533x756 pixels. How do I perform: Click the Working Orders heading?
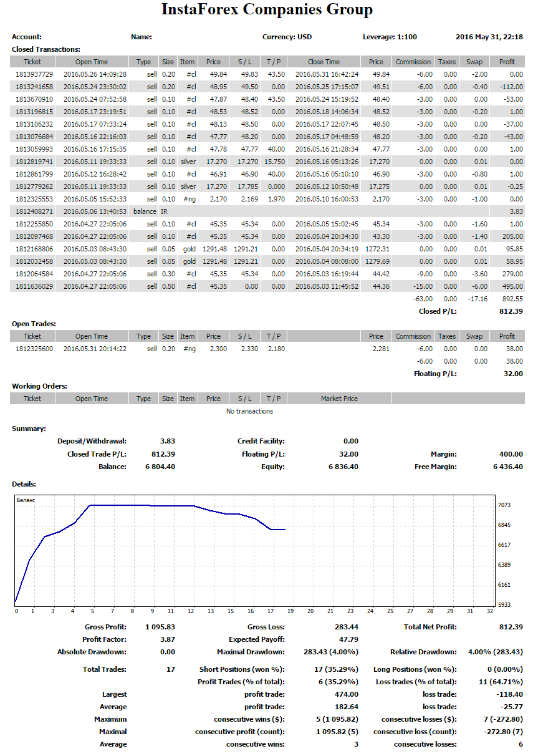40,386
